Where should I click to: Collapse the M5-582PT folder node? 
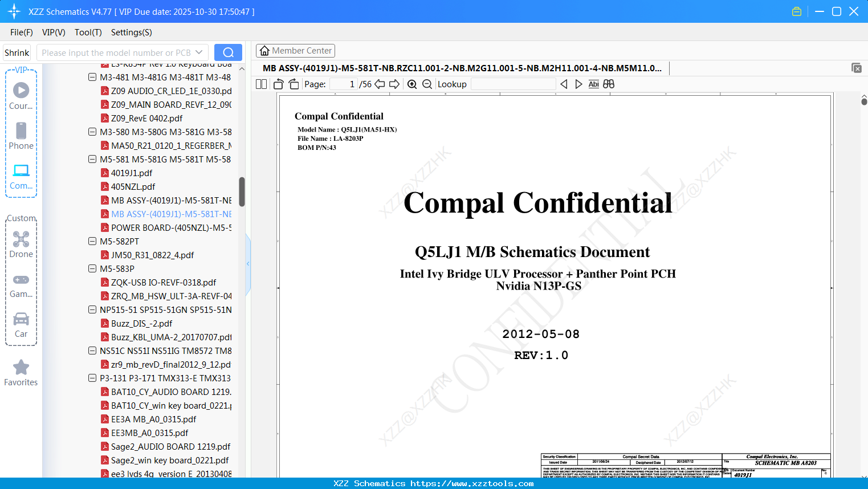click(92, 241)
